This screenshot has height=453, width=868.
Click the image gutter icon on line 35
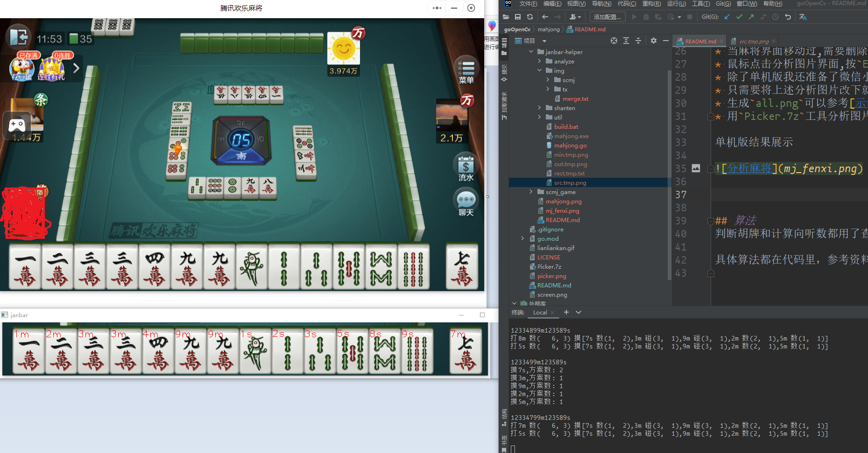click(696, 168)
